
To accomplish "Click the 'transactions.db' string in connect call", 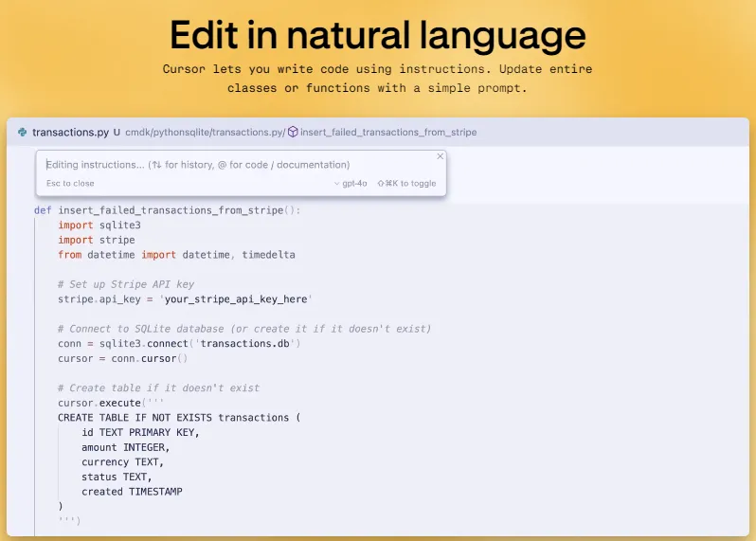I will [249, 343].
